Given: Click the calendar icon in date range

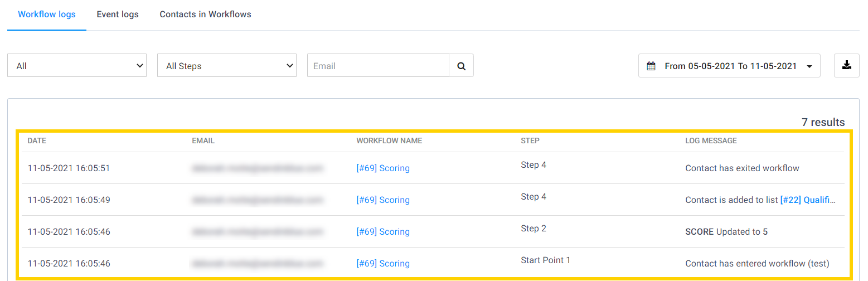Looking at the screenshot, I should (651, 66).
